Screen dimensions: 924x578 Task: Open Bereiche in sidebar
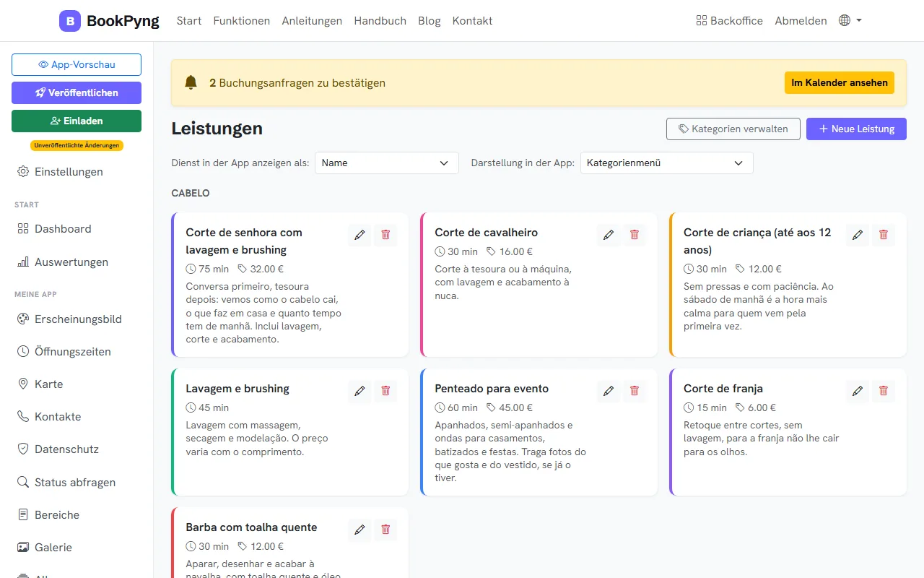point(77,515)
